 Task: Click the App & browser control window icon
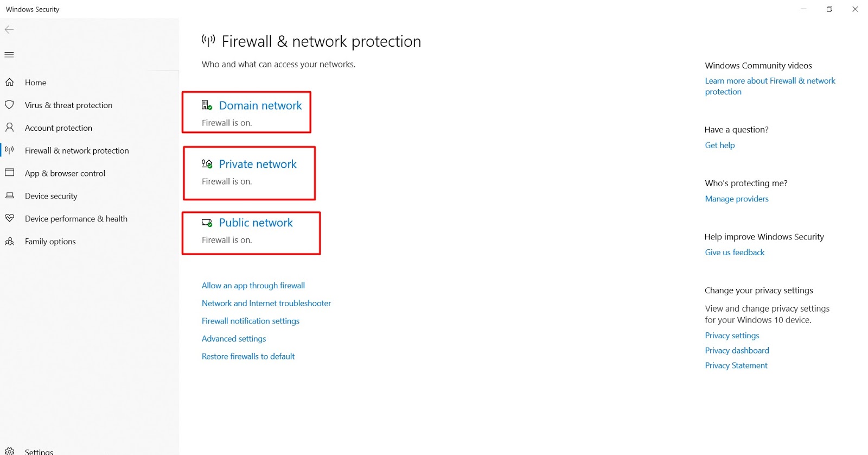pyautogui.click(x=9, y=173)
